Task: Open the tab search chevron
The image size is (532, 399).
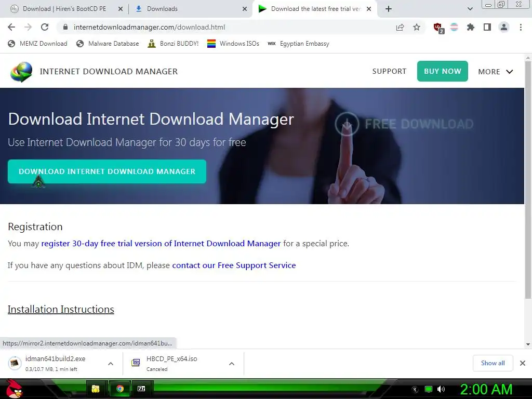Action: coord(470,9)
